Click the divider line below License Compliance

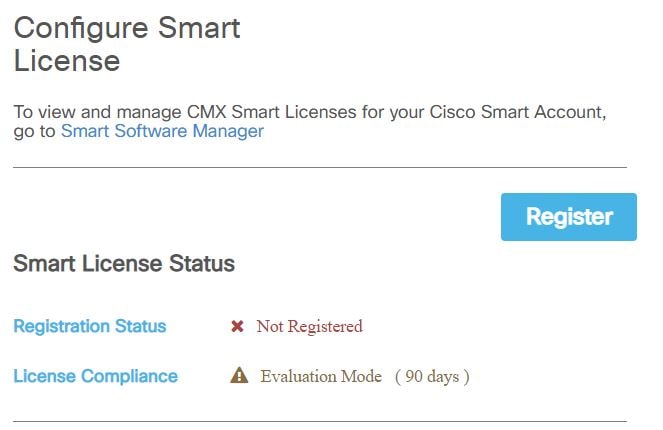(x=320, y=421)
